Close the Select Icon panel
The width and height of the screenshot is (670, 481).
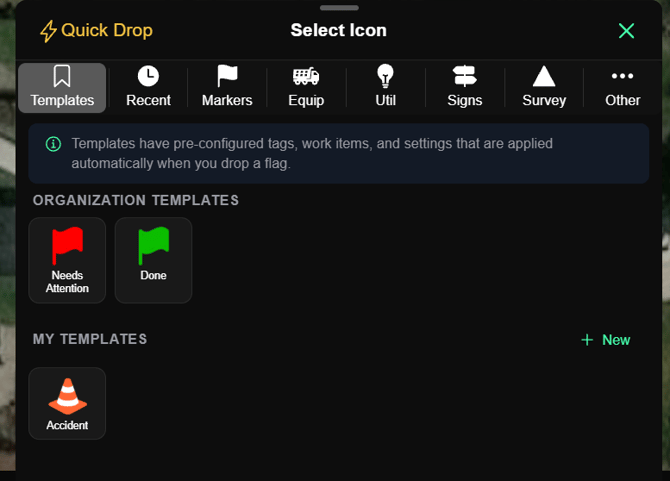[626, 31]
